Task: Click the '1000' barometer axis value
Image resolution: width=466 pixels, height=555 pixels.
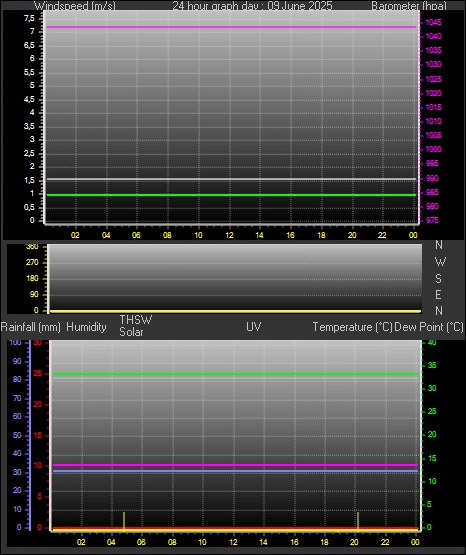Action: click(433, 149)
